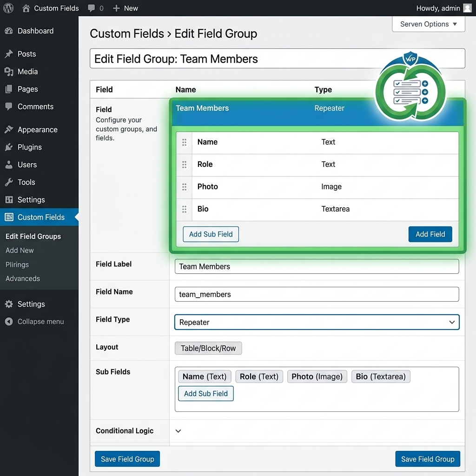
Task: Click the Plugins plug icon
Action: coord(9,147)
